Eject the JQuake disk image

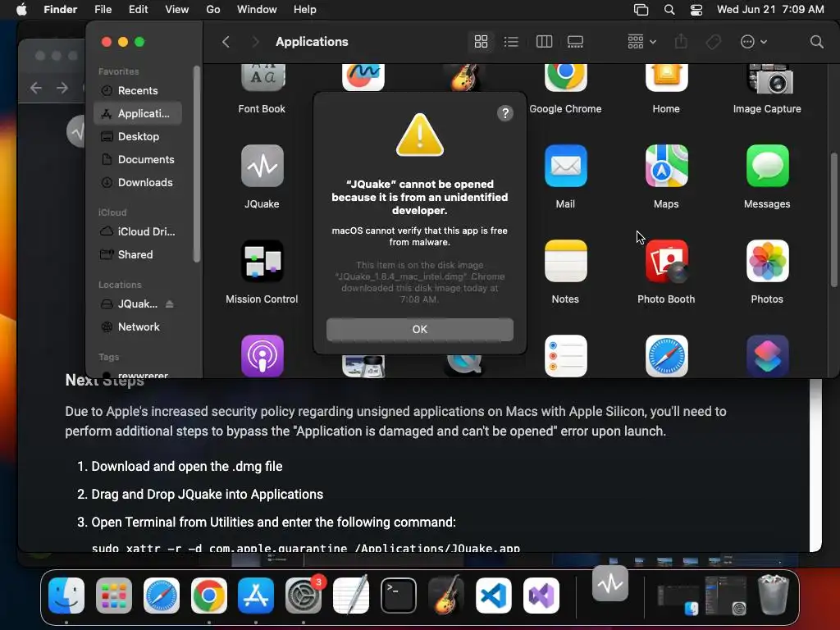point(169,304)
